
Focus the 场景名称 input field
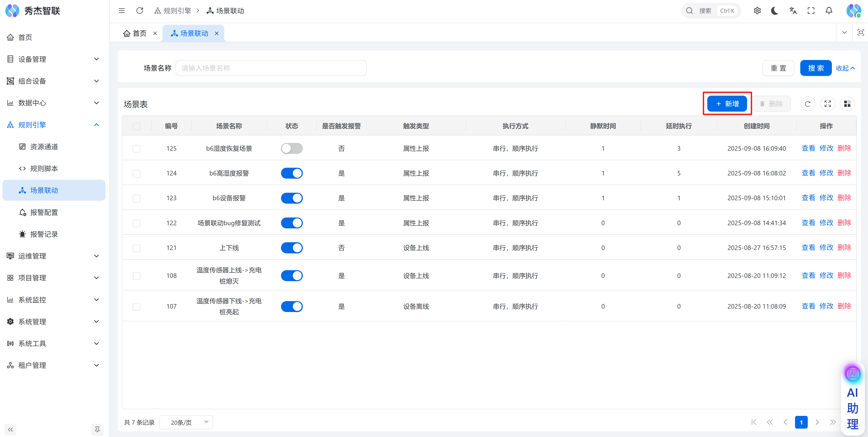[x=271, y=68]
